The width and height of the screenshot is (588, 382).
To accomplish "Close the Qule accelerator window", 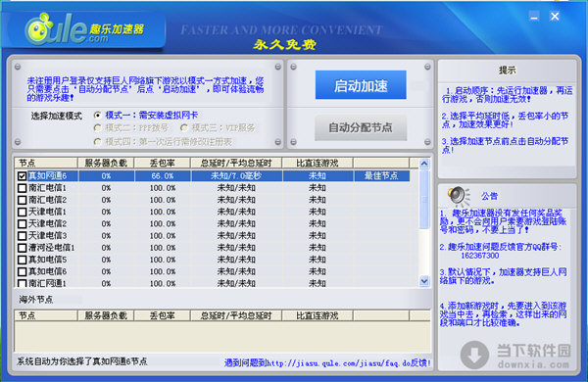I will pos(555,16).
